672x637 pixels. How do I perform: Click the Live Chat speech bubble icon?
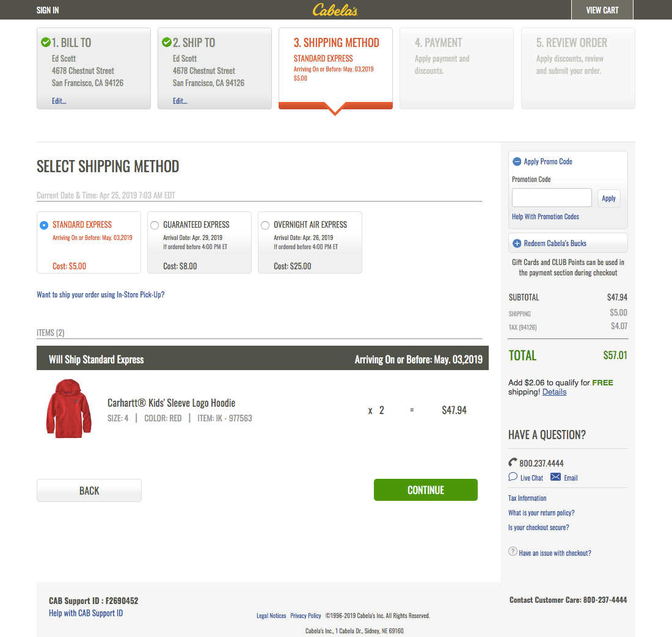(x=513, y=478)
